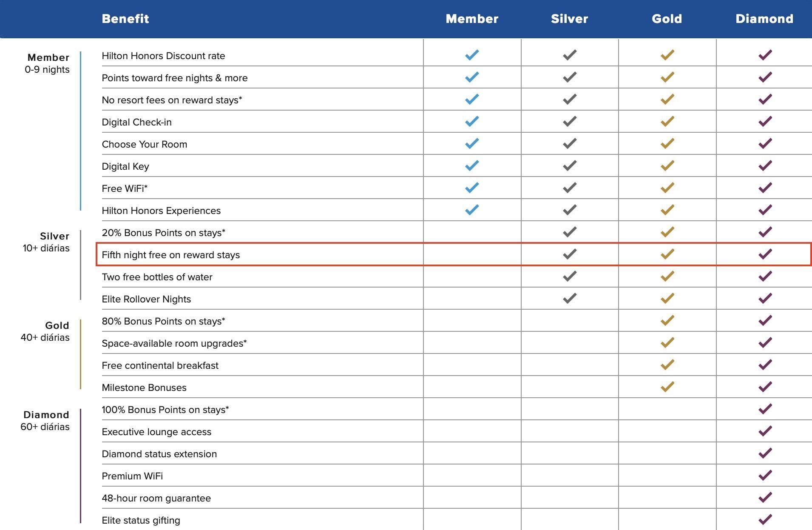Click Gold checkmark for Free WiFi
812x530 pixels.
(x=667, y=188)
